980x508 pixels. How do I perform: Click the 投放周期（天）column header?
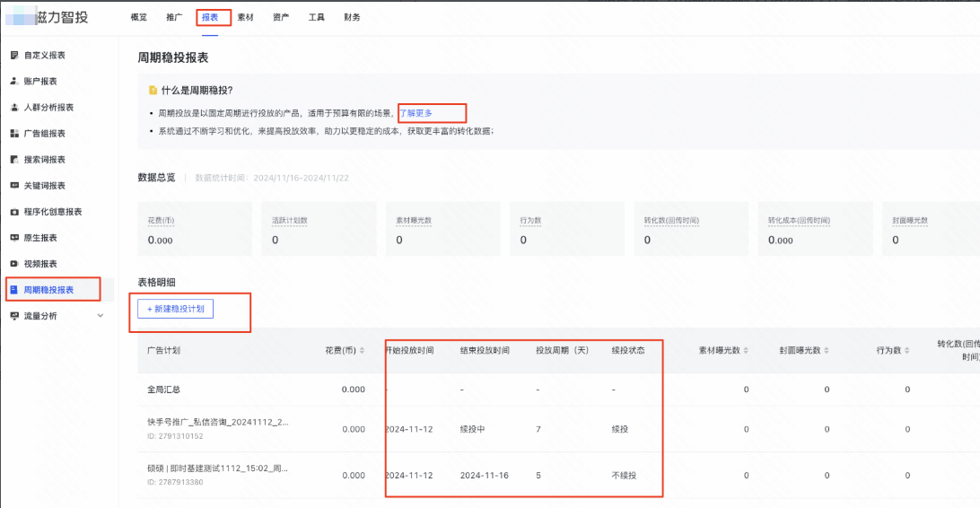tap(563, 351)
